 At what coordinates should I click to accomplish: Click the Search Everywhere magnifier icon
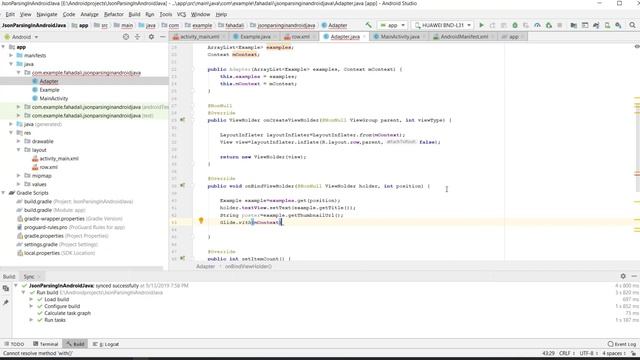[x=632, y=25]
